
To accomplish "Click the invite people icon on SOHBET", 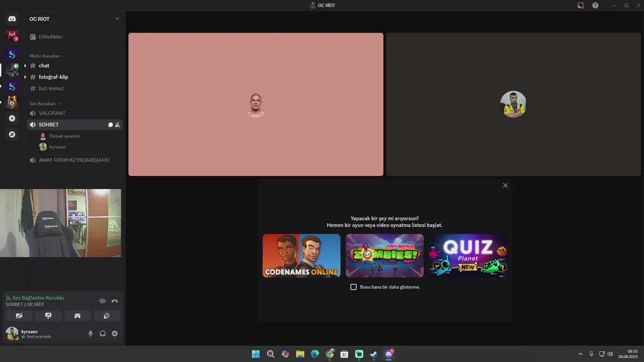I will pyautogui.click(x=117, y=125).
